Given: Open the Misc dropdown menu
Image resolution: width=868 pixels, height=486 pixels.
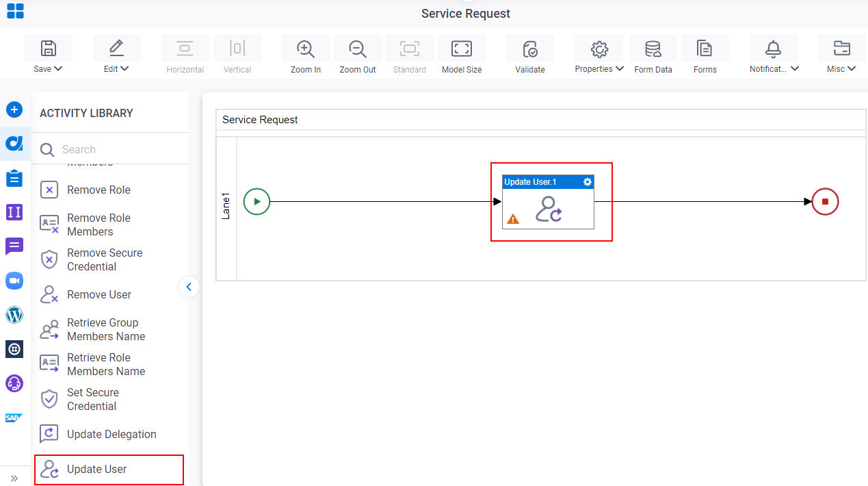Looking at the screenshot, I should pos(841,68).
